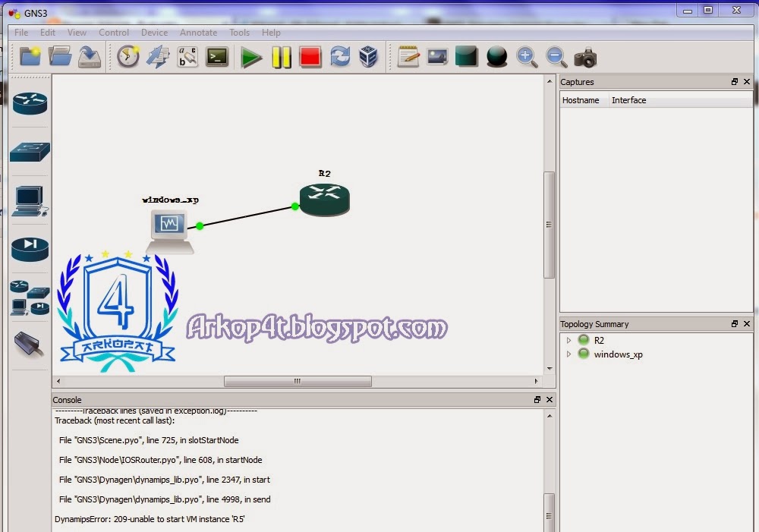This screenshot has height=532, width=759.
Task: Open the Edit menu
Action: coord(47,33)
